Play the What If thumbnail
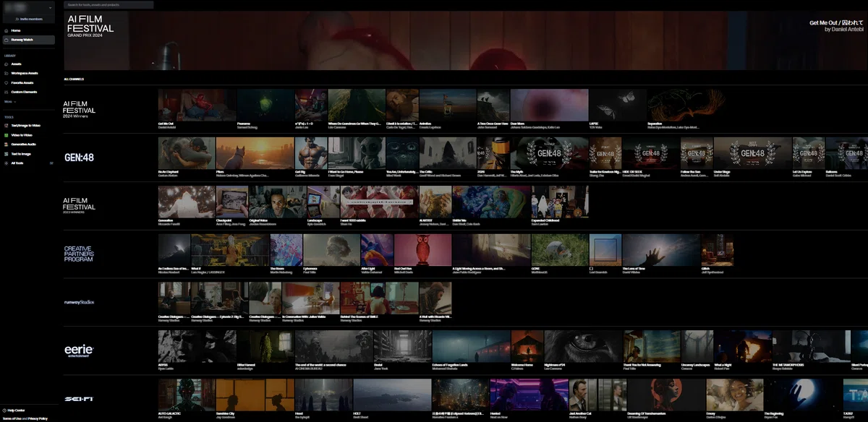Image resolution: width=868 pixels, height=422 pixels. (x=230, y=250)
